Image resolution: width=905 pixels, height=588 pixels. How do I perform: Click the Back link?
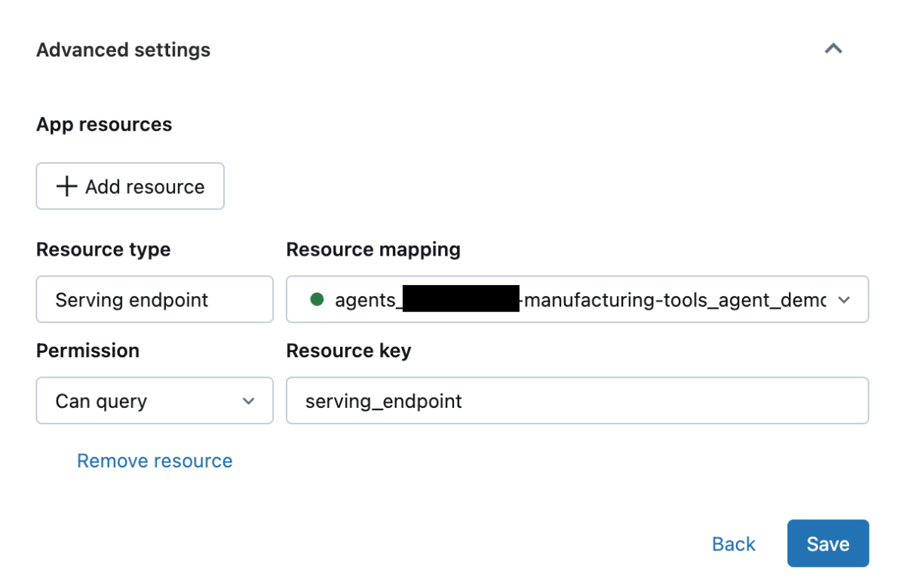coord(733,544)
